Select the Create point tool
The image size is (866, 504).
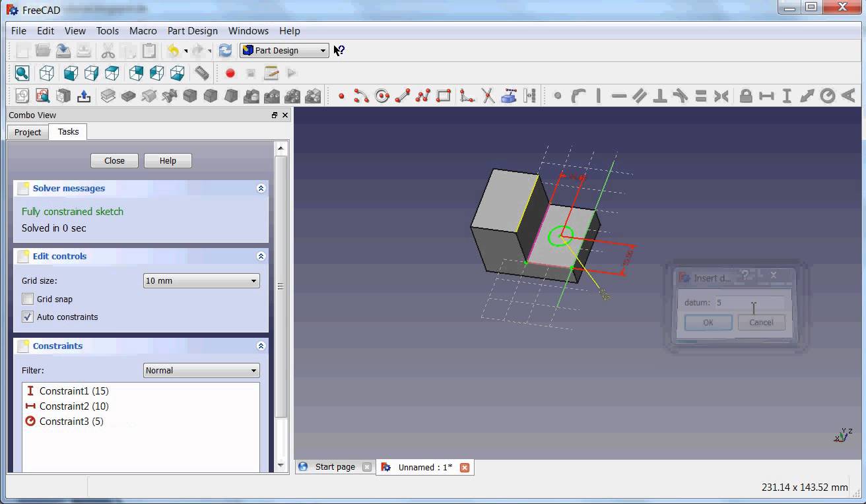341,96
